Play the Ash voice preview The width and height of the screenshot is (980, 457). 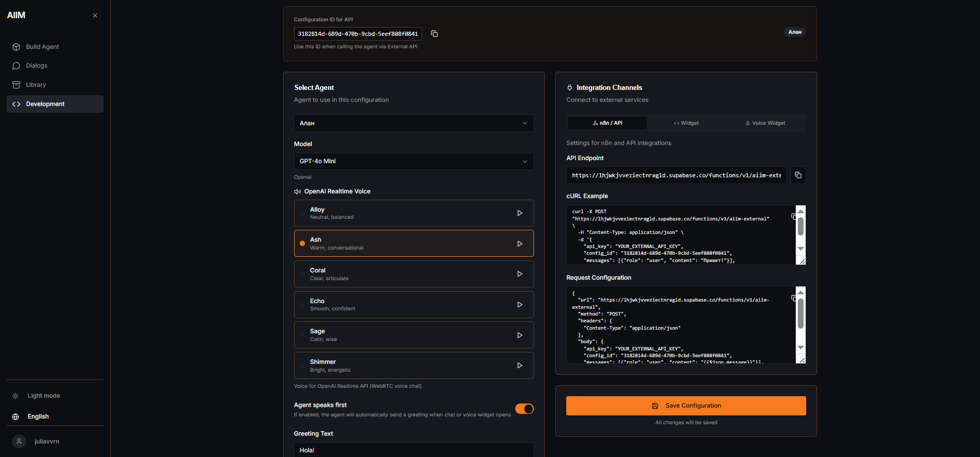coord(519,244)
